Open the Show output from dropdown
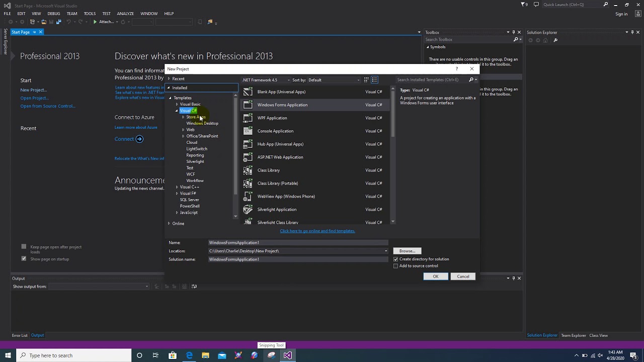The image size is (644, 362). pyautogui.click(x=99, y=287)
